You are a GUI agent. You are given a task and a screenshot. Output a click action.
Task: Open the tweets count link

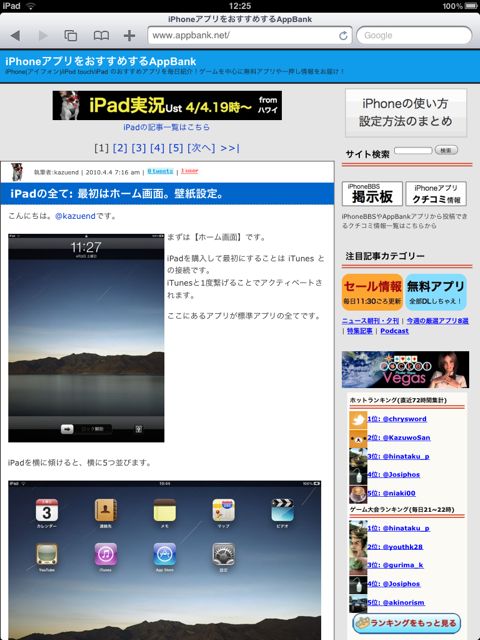[160, 171]
